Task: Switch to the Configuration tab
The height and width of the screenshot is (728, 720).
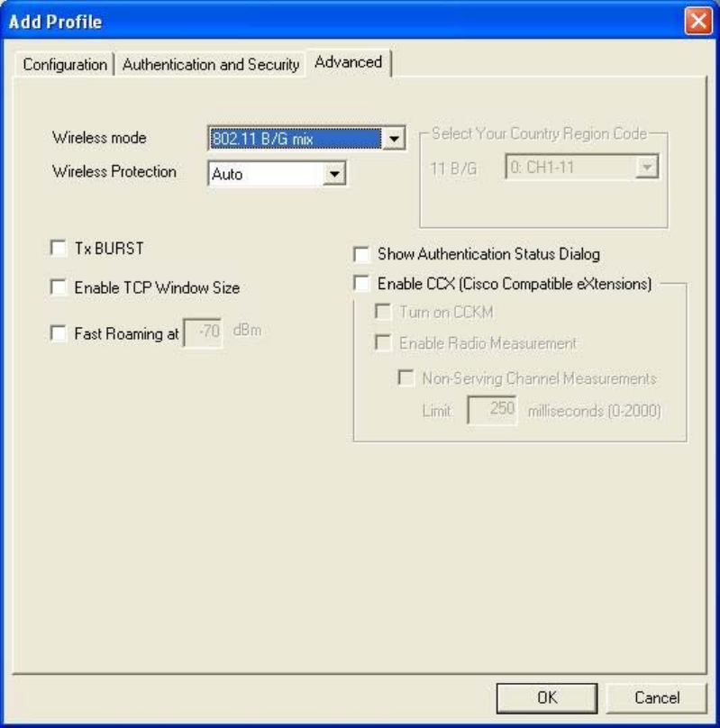Action: [65, 64]
